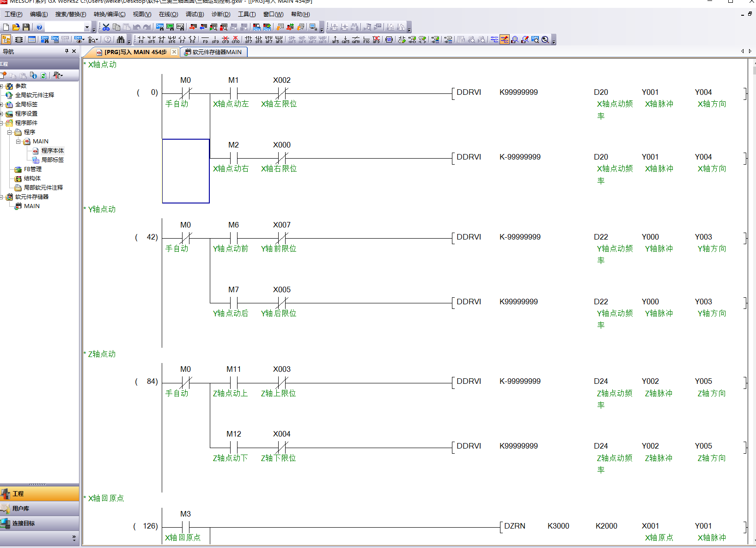Select 局部标签 in project tree
Viewport: 756px width, 548px height.
[x=53, y=160]
